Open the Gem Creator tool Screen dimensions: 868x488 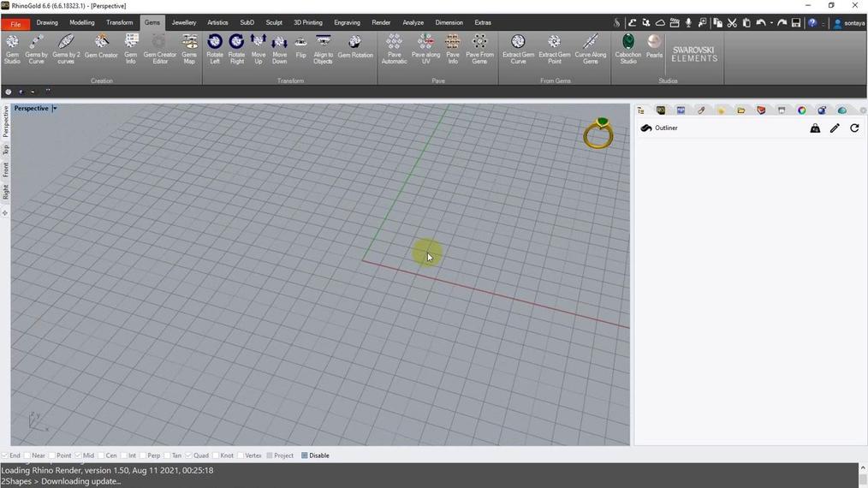[101, 46]
